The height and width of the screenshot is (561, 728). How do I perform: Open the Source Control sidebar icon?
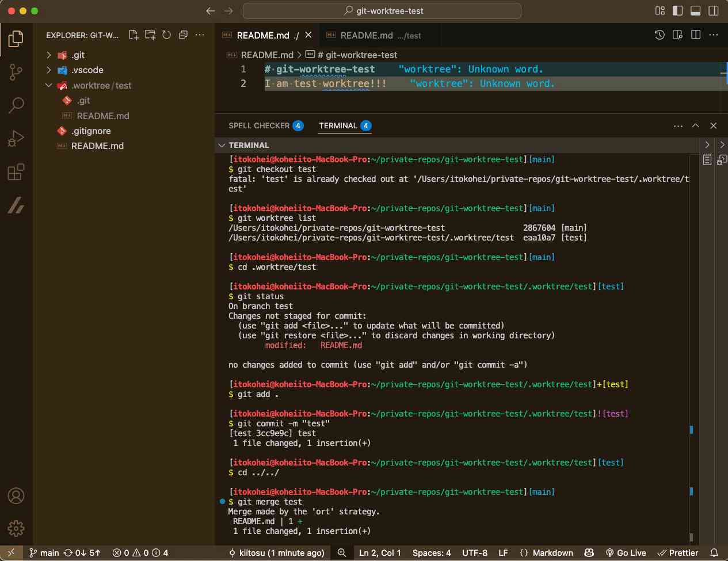point(16,72)
